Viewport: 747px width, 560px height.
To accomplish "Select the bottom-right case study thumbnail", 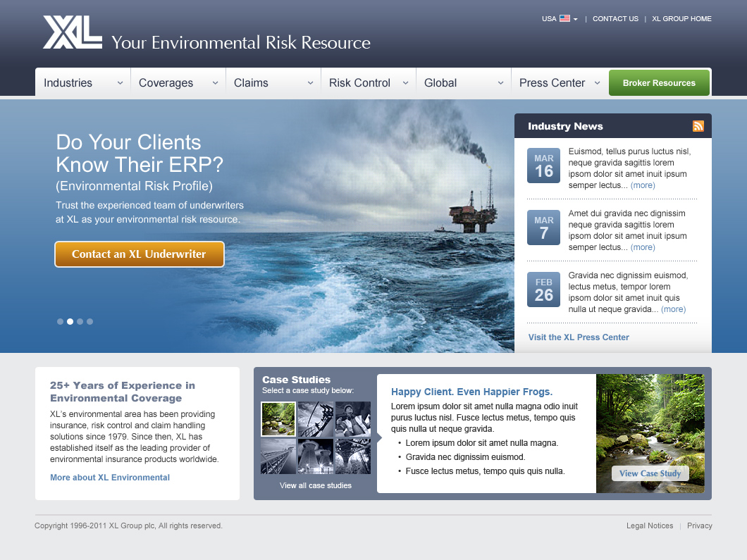I will [353, 456].
